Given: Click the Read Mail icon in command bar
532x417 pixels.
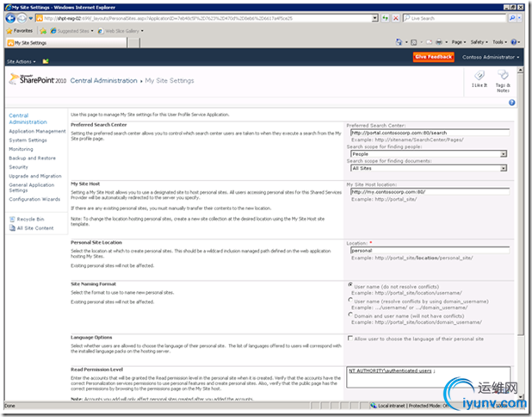Looking at the screenshot, I should (430, 42).
